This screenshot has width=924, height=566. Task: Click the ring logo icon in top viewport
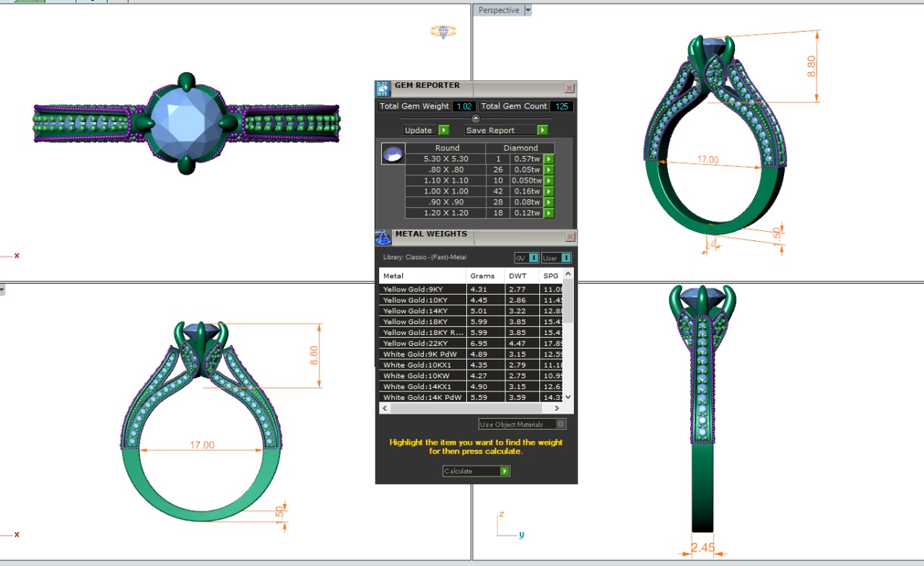point(443,32)
